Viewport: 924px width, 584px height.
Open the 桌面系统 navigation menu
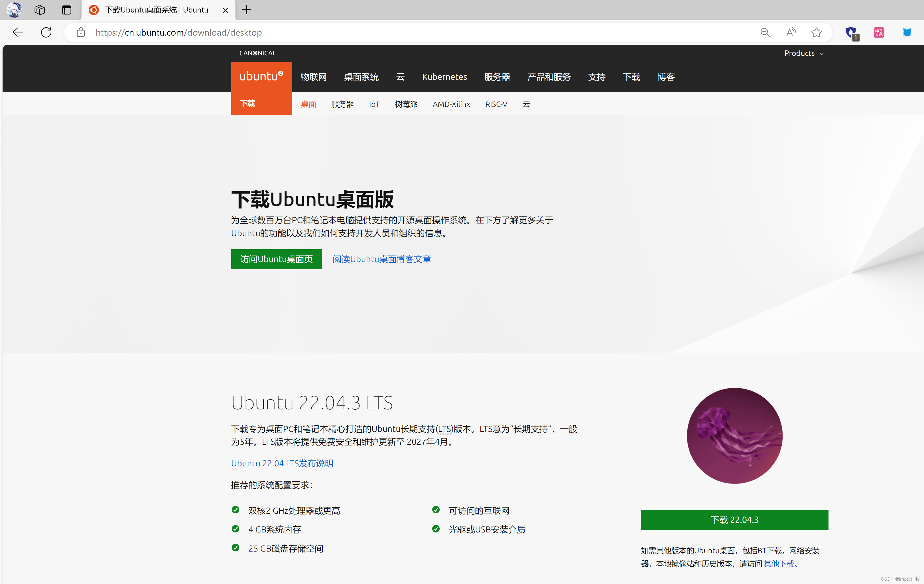[361, 77]
